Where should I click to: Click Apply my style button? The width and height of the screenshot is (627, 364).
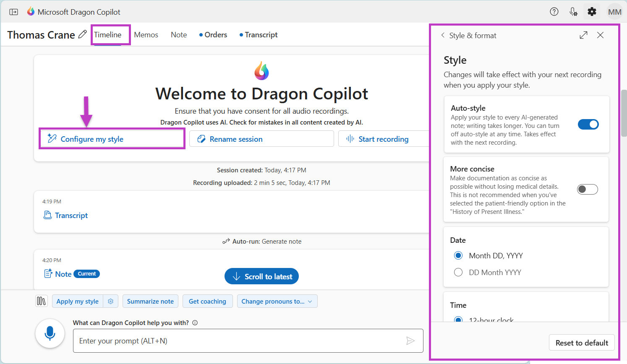tap(78, 301)
